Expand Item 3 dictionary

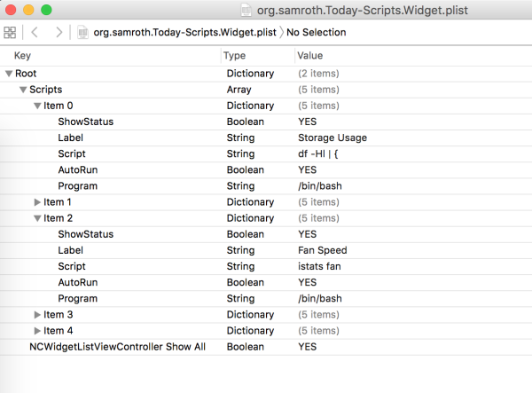pyautogui.click(x=37, y=314)
